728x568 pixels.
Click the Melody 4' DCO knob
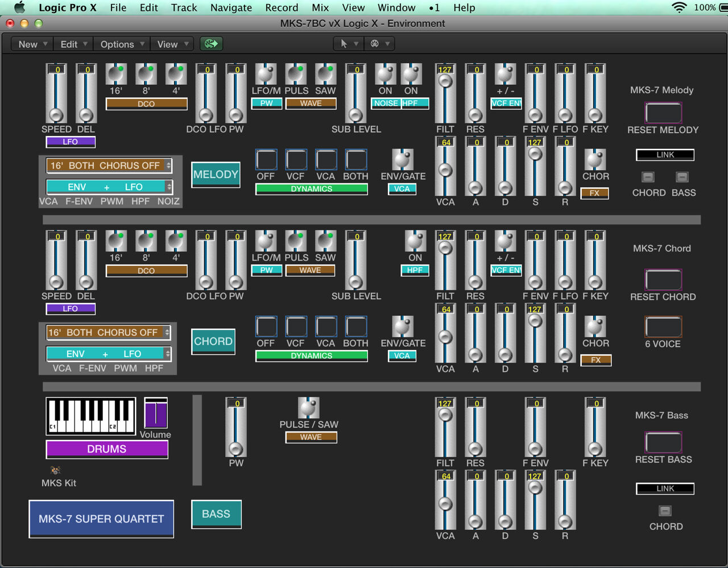[x=176, y=75]
